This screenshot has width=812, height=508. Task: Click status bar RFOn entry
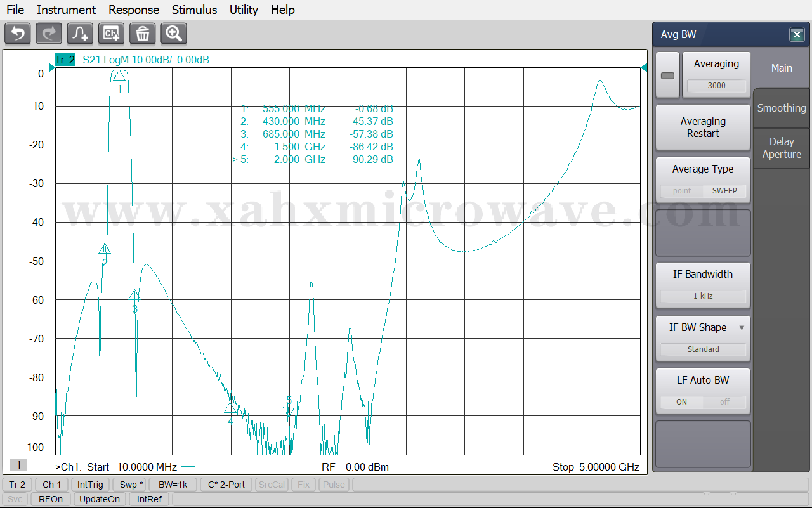point(51,499)
